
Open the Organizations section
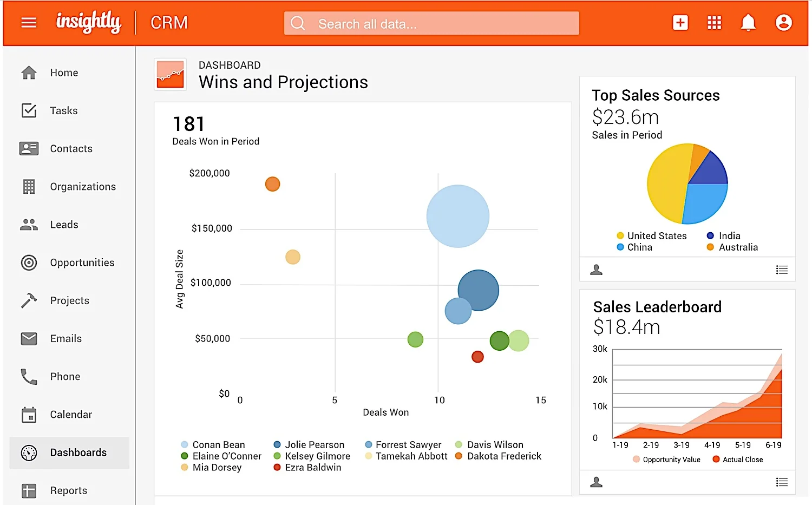(x=83, y=187)
